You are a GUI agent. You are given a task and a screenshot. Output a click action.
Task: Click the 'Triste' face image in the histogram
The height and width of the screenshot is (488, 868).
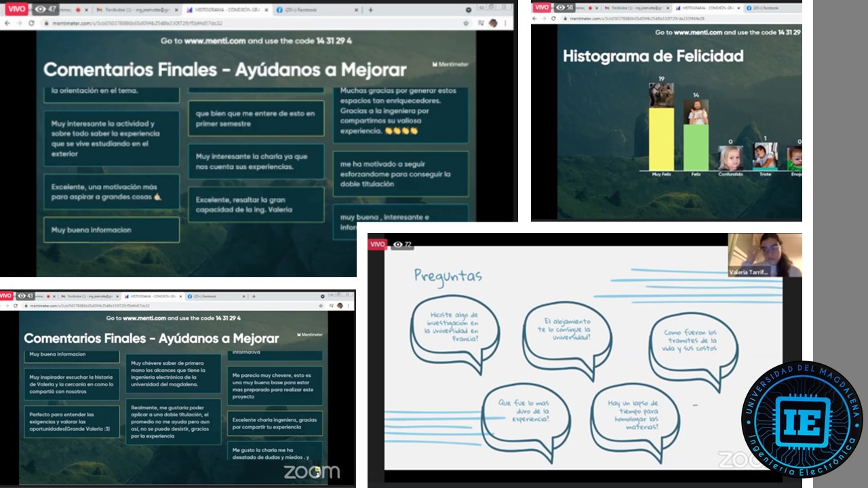765,156
